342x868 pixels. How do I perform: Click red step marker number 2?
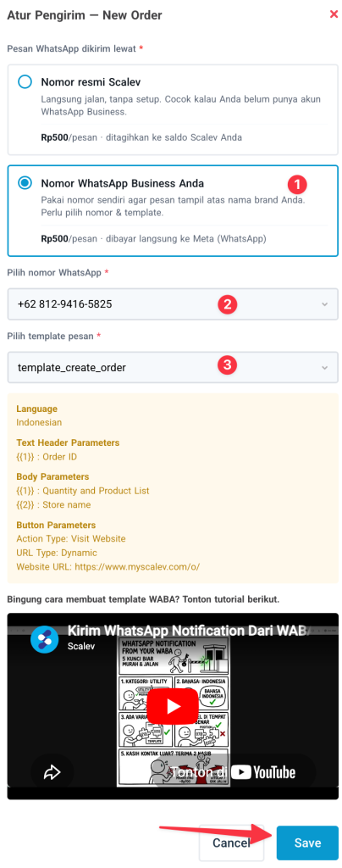227,304
